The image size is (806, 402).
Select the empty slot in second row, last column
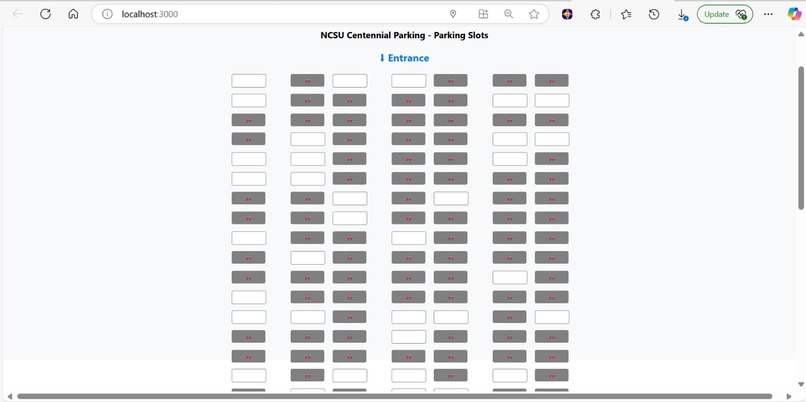tap(552, 100)
